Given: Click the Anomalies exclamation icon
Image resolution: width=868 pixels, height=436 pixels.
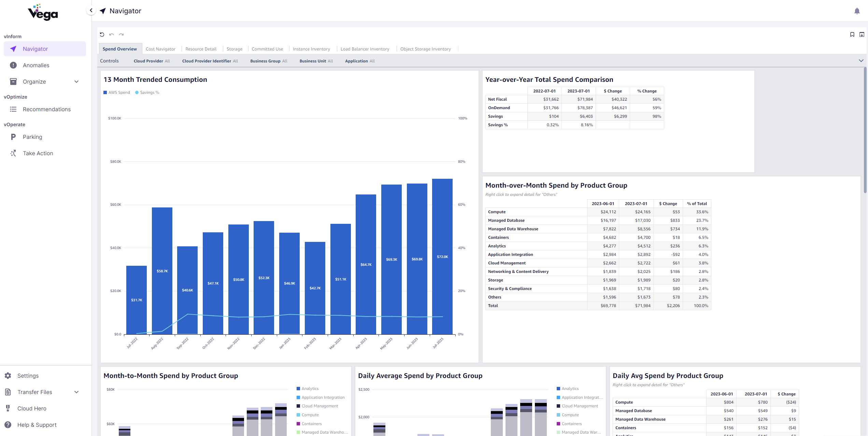Looking at the screenshot, I should click(x=13, y=65).
